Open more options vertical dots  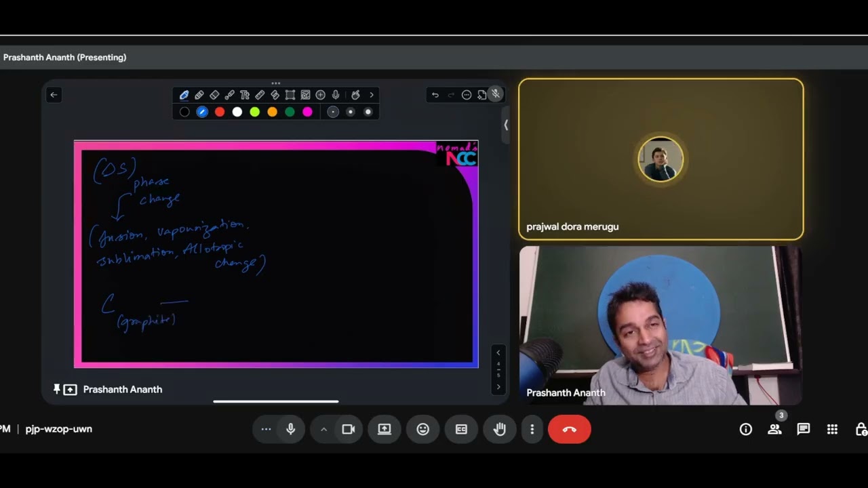pyautogui.click(x=532, y=429)
